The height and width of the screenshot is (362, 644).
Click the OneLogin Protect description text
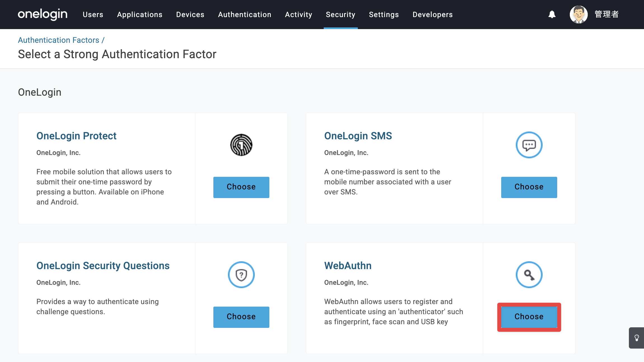pos(104,187)
